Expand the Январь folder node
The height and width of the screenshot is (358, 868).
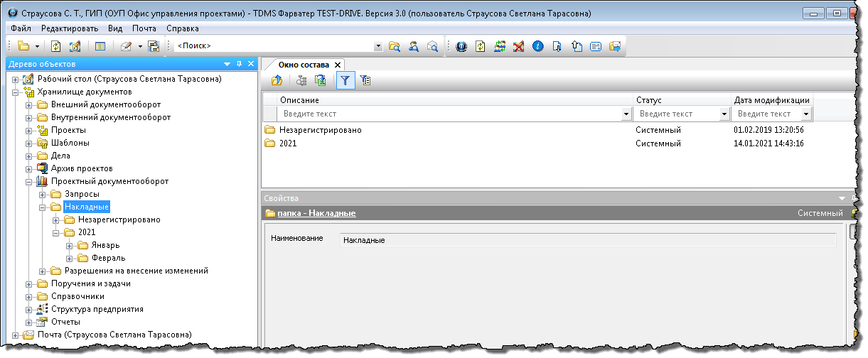[x=70, y=245]
